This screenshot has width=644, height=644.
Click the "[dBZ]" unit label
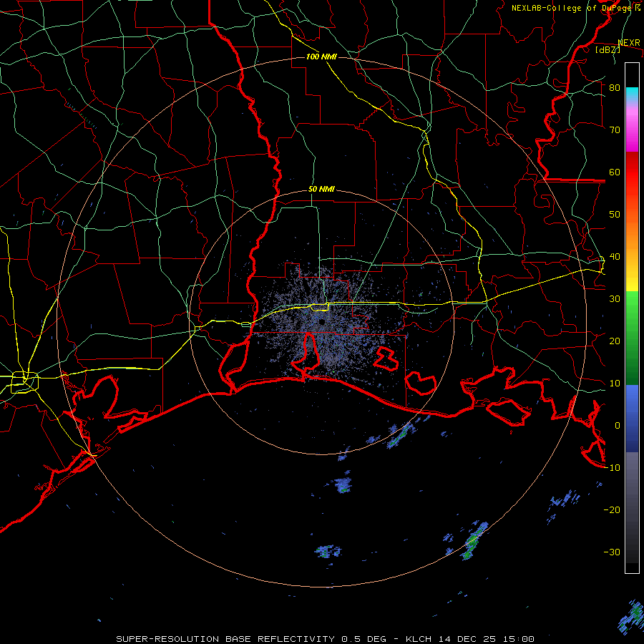608,50
